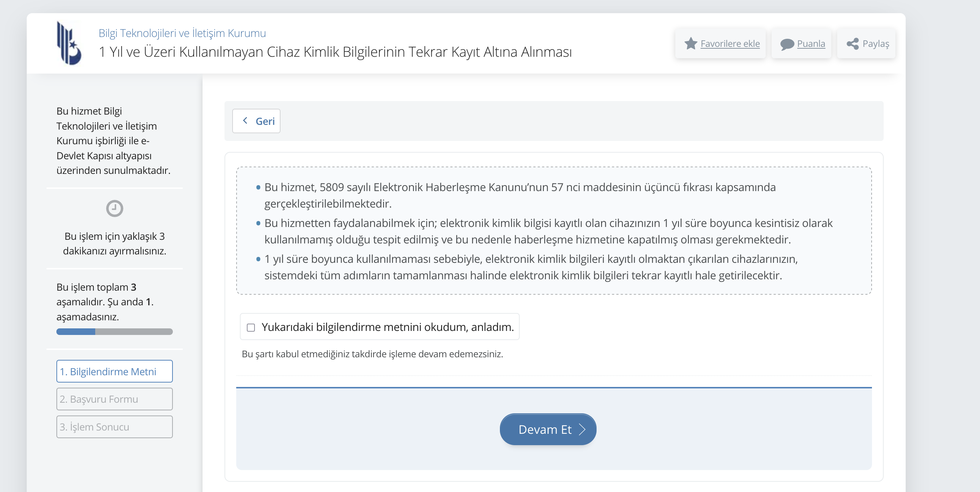The image size is (980, 492).
Task: Add service via Favorilere ekle
Action: point(720,43)
